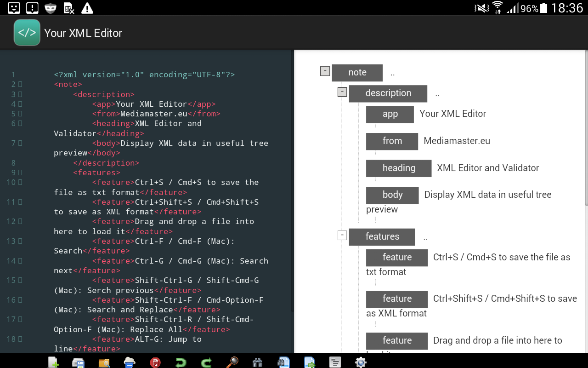Select the description tag in the tree
Image resolution: width=588 pixels, height=368 pixels.
(388, 93)
